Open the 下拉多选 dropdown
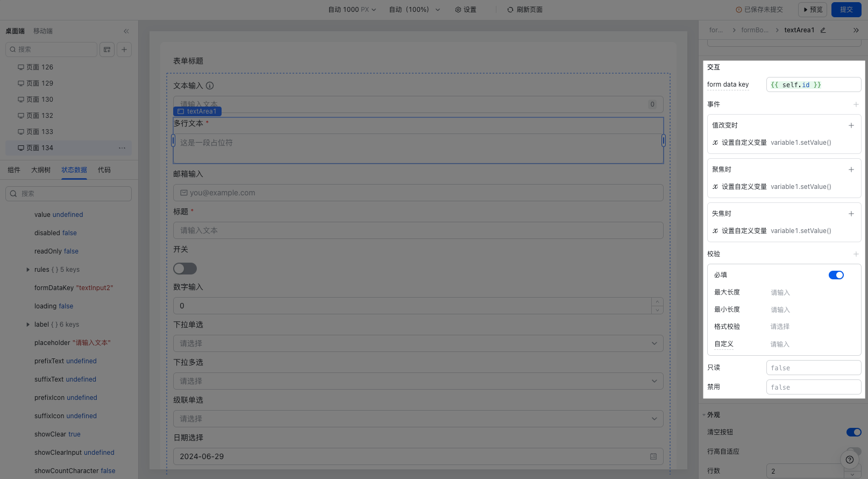The height and width of the screenshot is (479, 868). click(x=418, y=381)
